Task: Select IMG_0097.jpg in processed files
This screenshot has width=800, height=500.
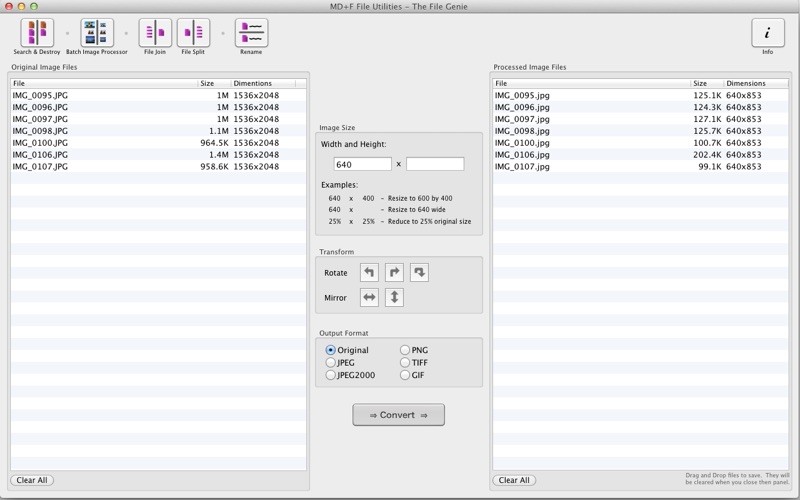Action: pyautogui.click(x=640, y=119)
